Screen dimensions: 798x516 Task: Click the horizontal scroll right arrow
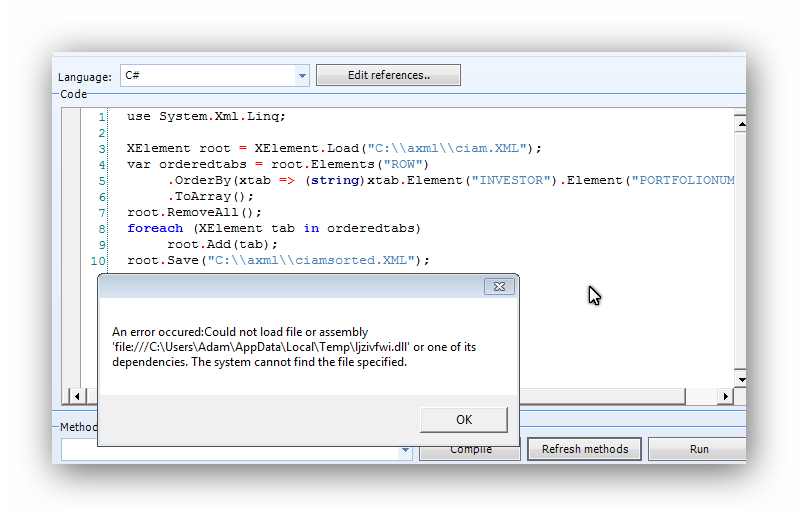(726, 397)
